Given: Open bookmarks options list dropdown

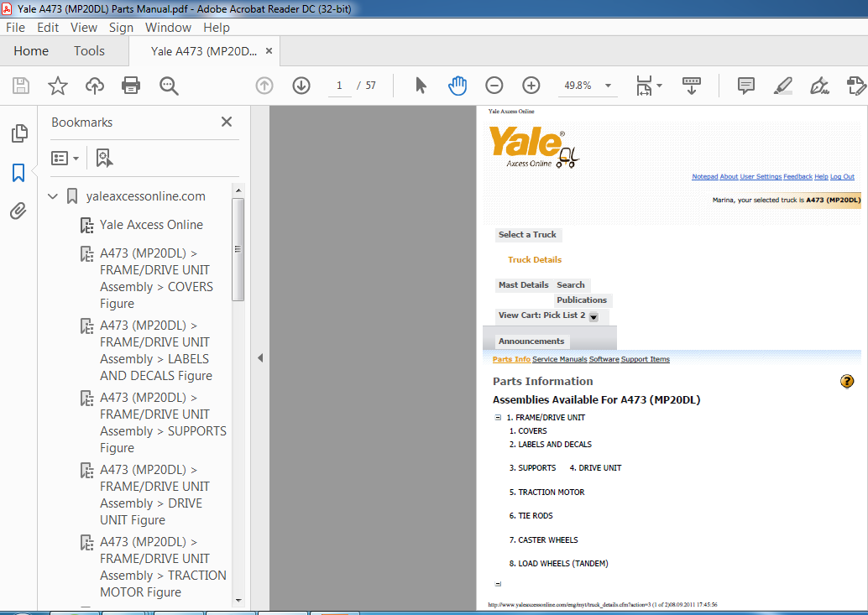Looking at the screenshot, I should tap(65, 159).
